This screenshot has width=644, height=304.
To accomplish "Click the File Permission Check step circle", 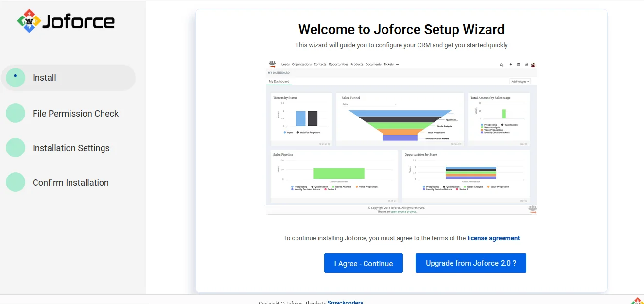I will click(16, 113).
